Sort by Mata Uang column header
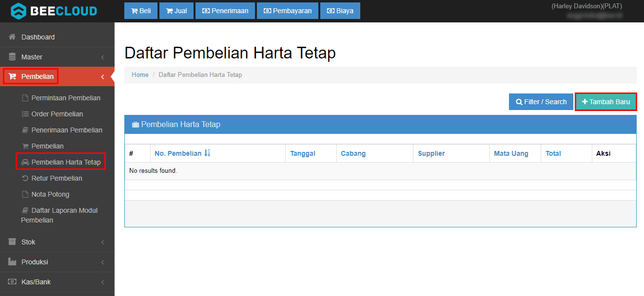The image size is (644, 296). [x=511, y=153]
